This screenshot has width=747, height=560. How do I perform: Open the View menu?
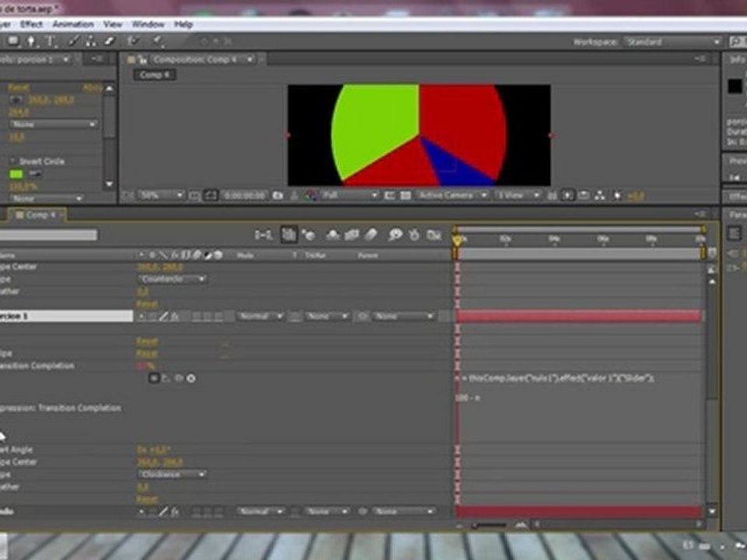[x=113, y=24]
